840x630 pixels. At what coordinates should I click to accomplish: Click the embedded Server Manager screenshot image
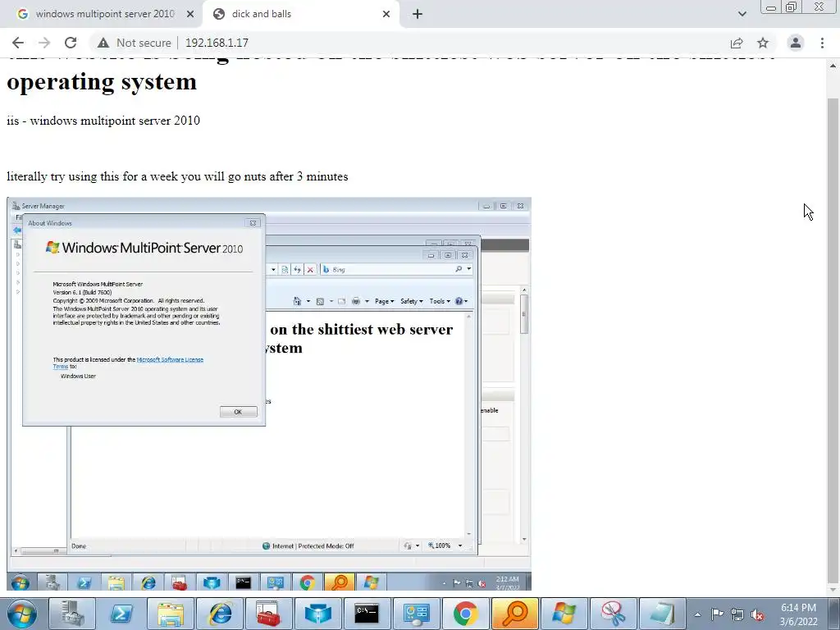[269, 394]
